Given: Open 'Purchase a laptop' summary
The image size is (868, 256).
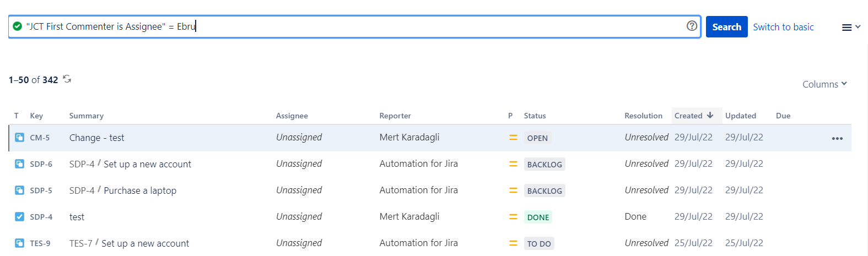Looking at the screenshot, I should 140,190.
